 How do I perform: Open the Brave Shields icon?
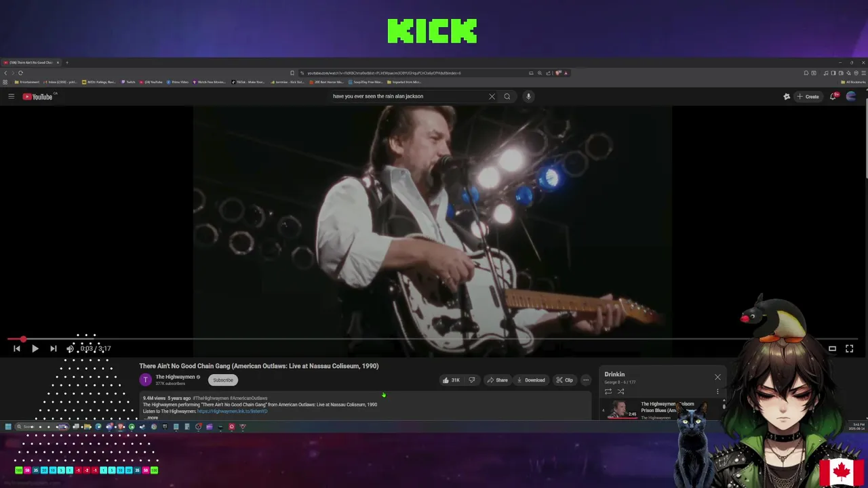tap(558, 73)
